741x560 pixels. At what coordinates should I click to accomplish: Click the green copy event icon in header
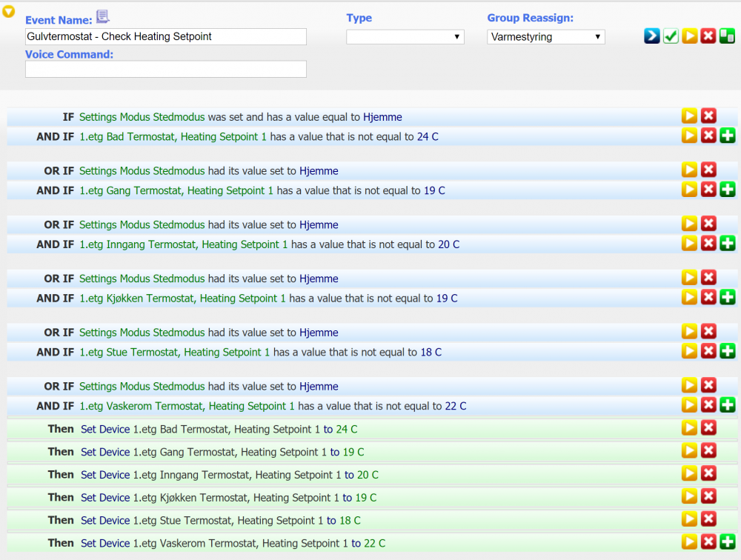click(x=727, y=36)
